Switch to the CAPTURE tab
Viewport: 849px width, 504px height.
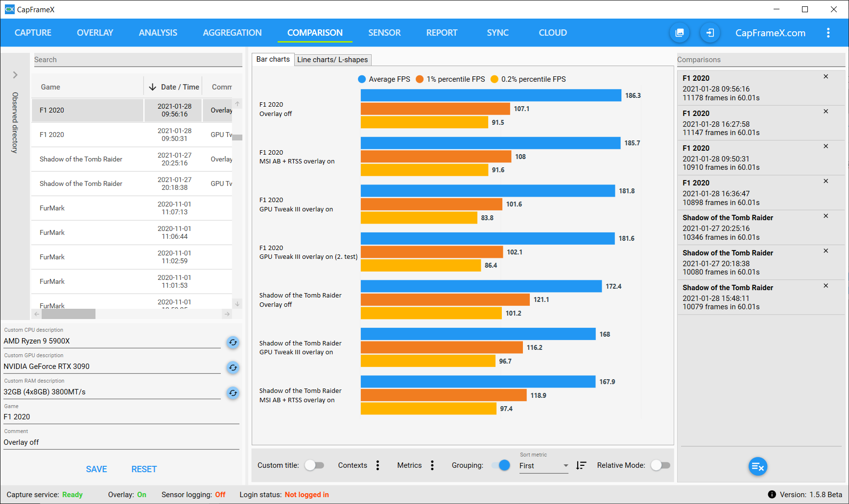click(x=33, y=33)
